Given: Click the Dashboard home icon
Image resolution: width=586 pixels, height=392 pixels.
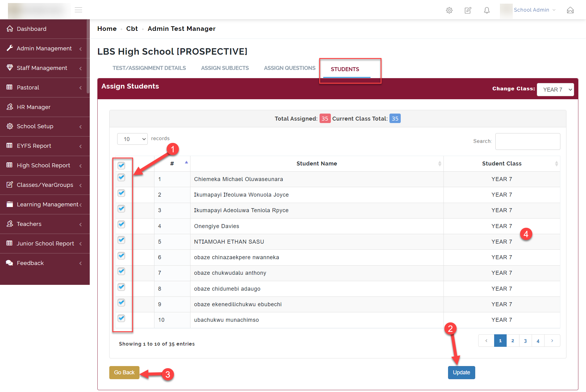Looking at the screenshot, I should click(10, 29).
